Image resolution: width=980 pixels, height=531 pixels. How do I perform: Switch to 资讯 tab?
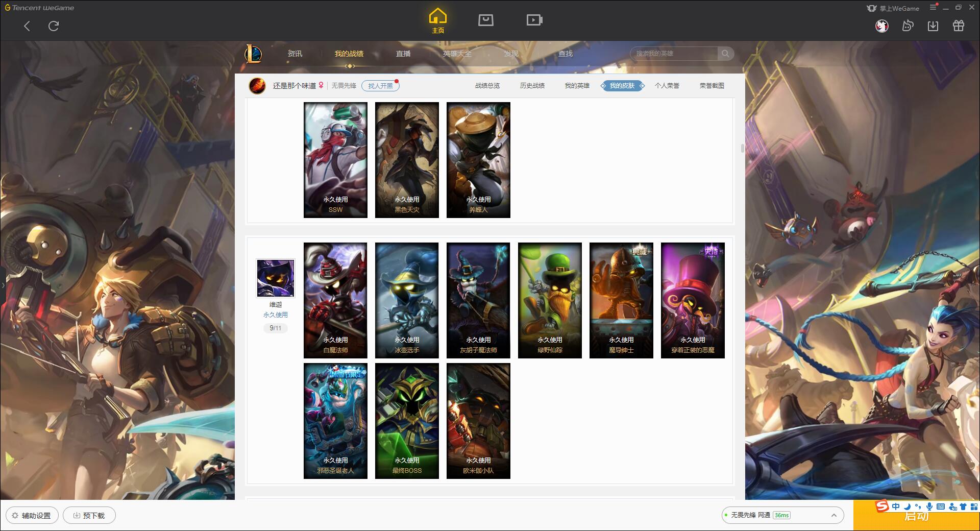coord(295,54)
